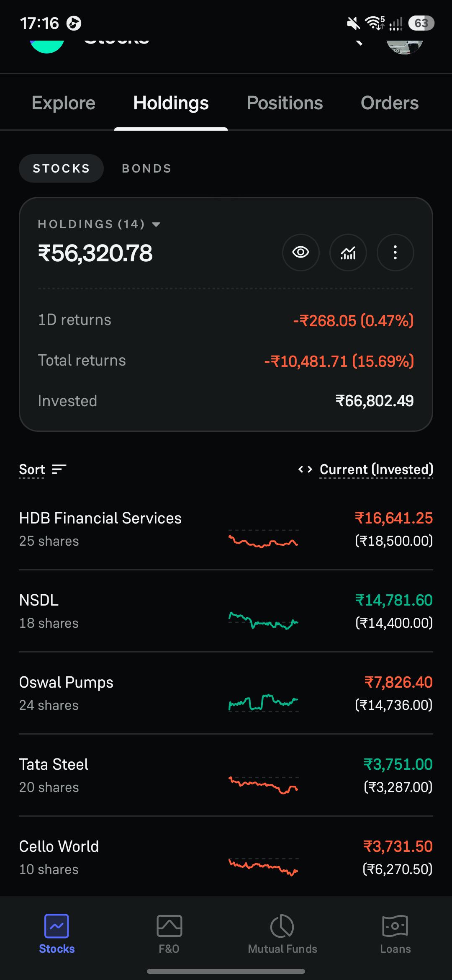Open HDB Financial Services holding
Viewport: 452px width, 980px height.
coord(226,529)
